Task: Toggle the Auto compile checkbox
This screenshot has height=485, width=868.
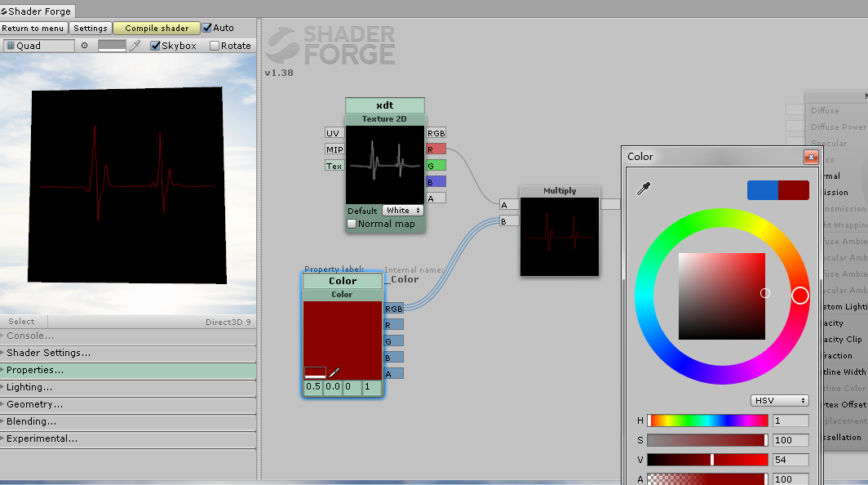Action: pos(207,28)
